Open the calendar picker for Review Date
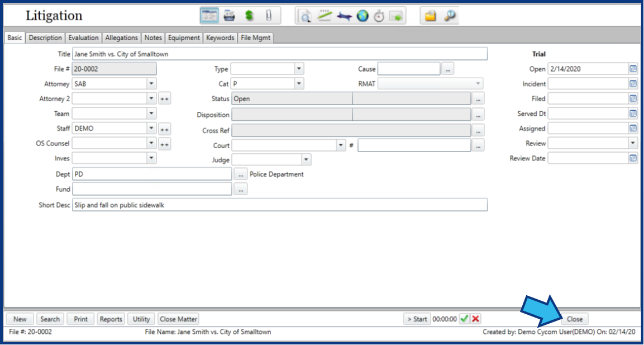644x345 pixels. click(633, 158)
